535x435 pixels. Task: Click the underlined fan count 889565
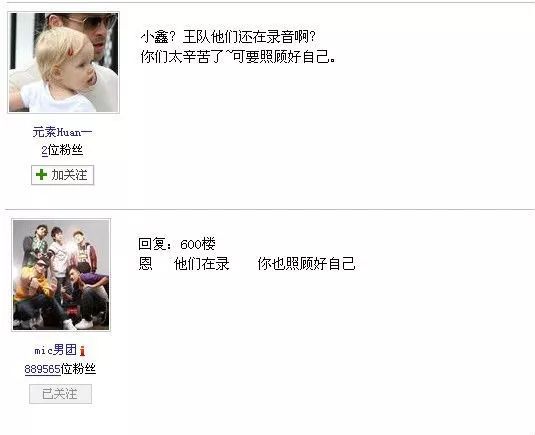click(x=42, y=369)
